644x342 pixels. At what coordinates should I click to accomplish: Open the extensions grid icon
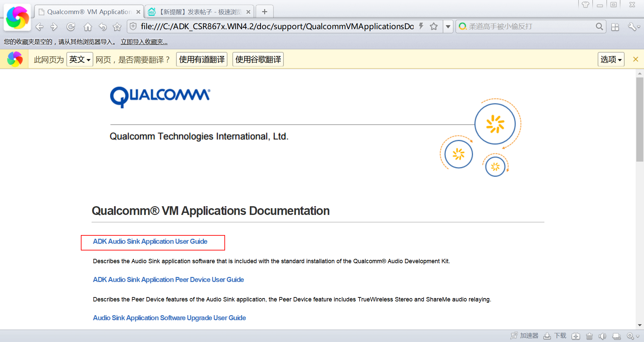(615, 27)
